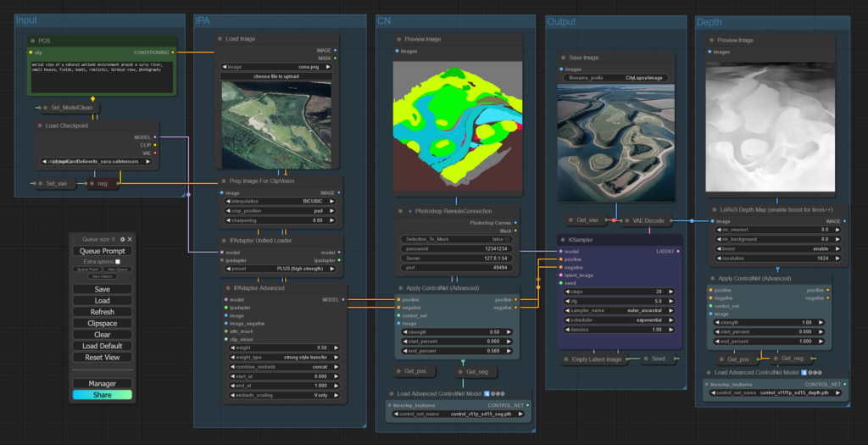Click the Load Checkpoint MODEL output connector

click(155, 136)
